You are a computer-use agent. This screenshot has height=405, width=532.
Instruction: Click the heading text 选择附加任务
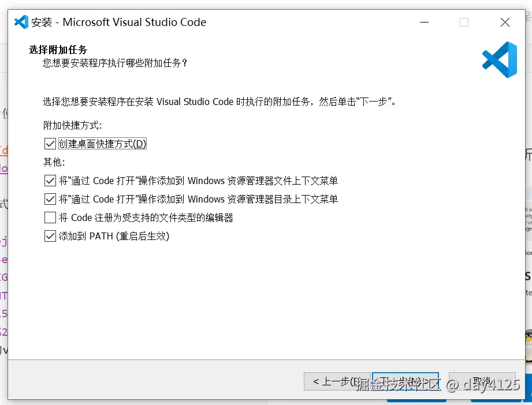pyautogui.click(x=58, y=50)
